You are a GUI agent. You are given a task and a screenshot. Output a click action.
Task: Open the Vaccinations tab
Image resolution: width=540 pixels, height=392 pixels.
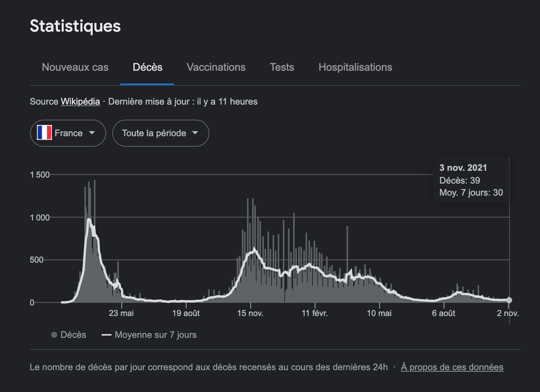point(216,67)
